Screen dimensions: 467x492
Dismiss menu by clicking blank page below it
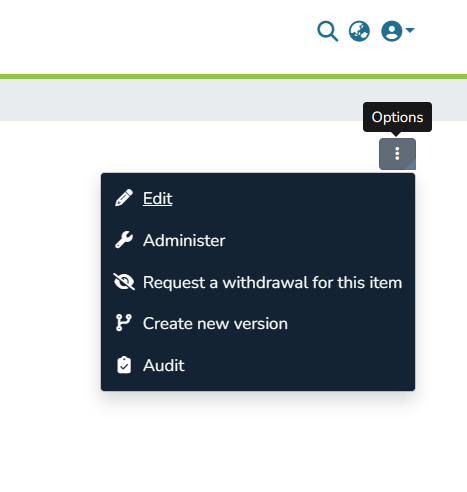[233, 440]
